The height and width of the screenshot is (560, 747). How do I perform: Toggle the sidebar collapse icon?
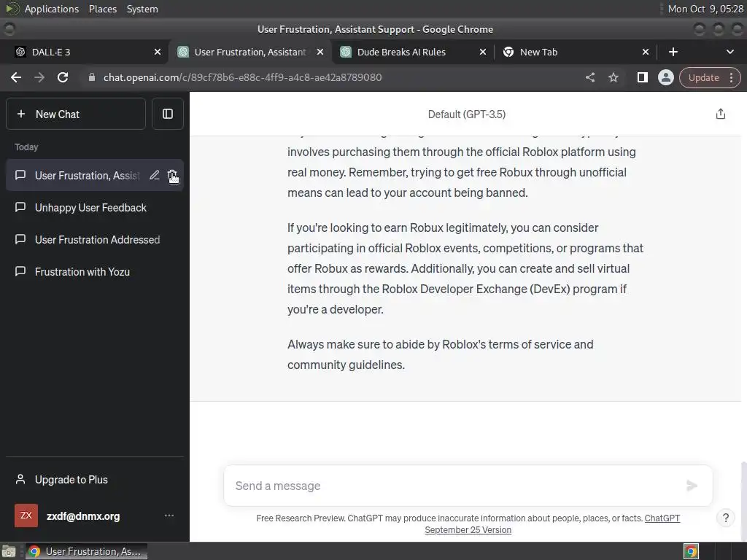point(168,114)
